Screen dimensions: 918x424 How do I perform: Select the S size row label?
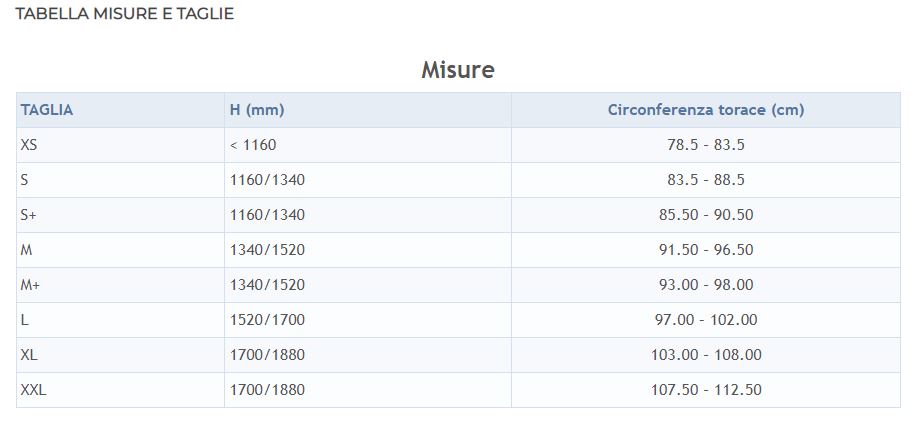coord(25,180)
